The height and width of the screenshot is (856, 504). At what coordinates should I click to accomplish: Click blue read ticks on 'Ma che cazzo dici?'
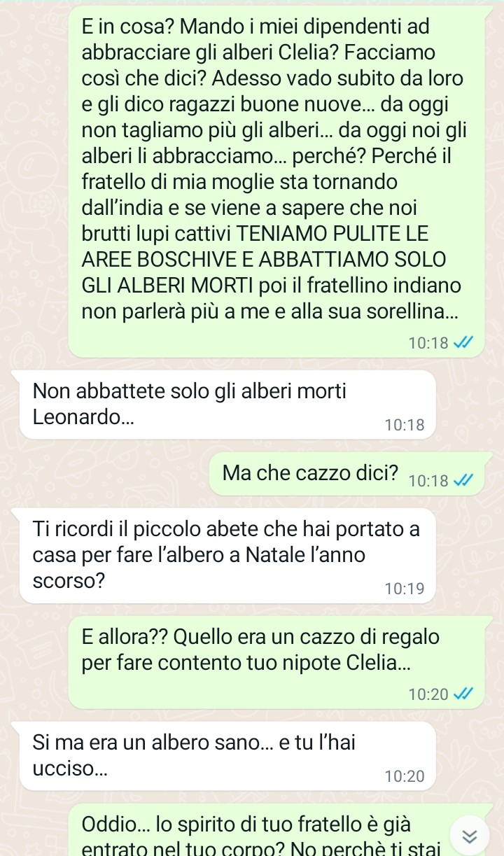coord(463,481)
